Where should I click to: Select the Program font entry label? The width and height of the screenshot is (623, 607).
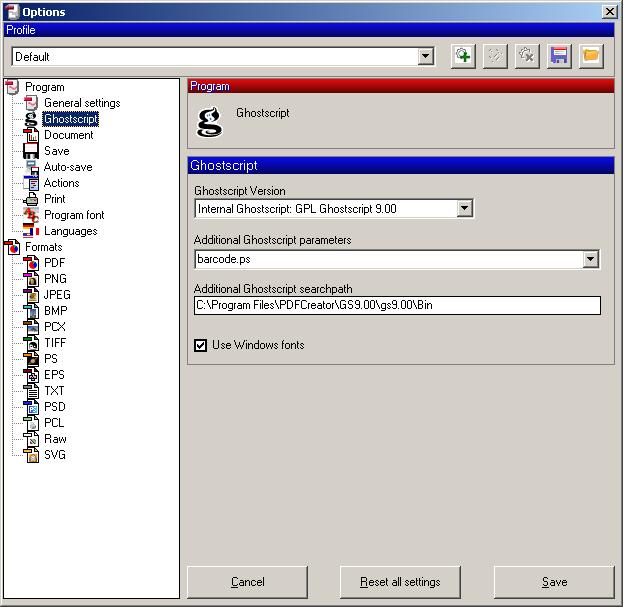tap(74, 215)
